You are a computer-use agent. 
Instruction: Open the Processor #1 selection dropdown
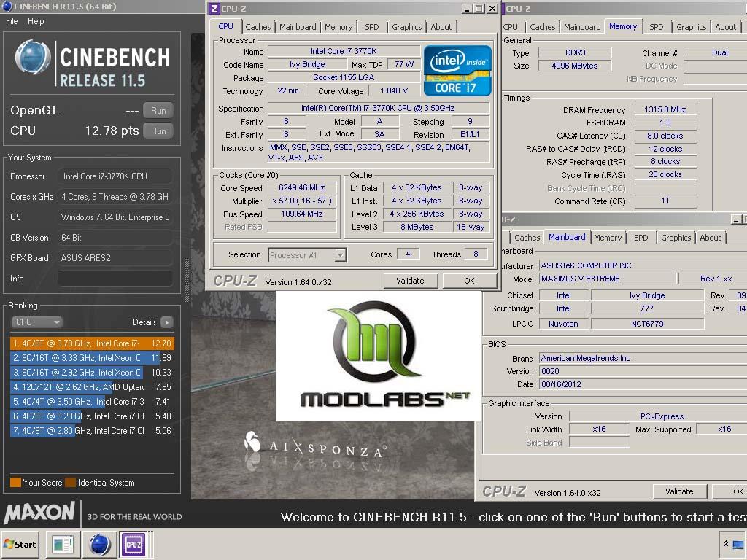(307, 255)
